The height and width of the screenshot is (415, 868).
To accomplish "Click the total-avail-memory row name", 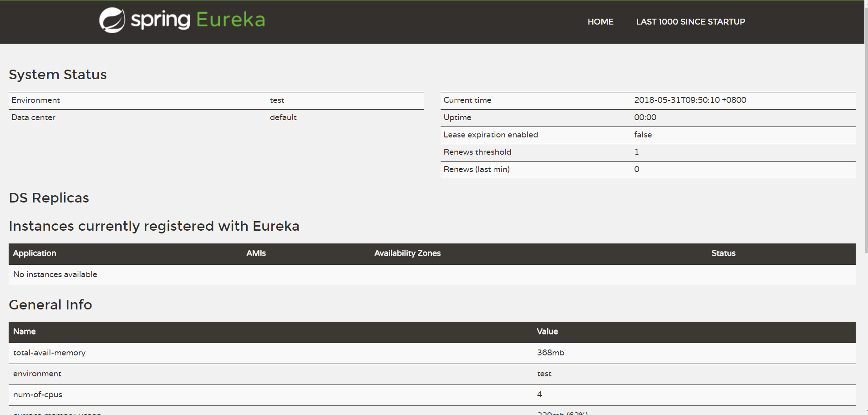I will [x=49, y=353].
